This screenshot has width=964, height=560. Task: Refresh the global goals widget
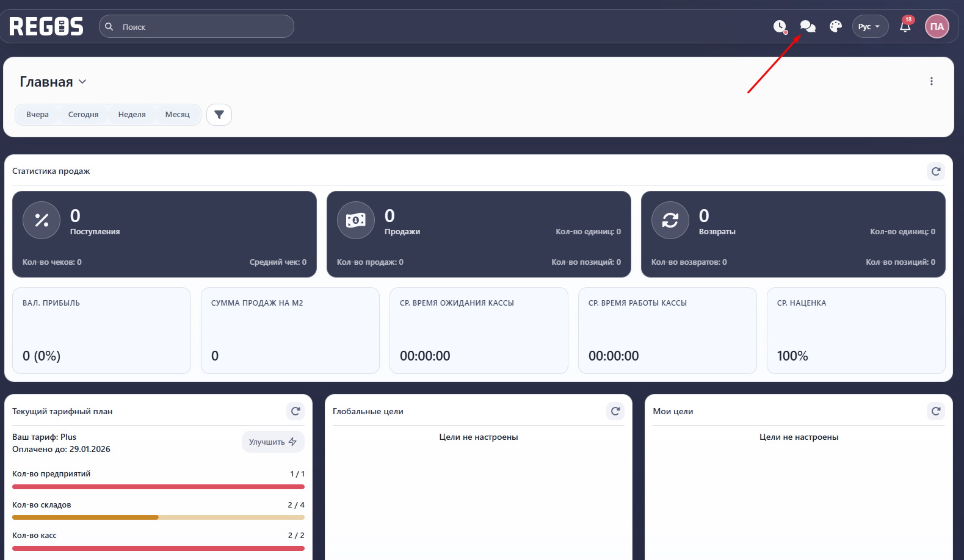[x=615, y=411]
